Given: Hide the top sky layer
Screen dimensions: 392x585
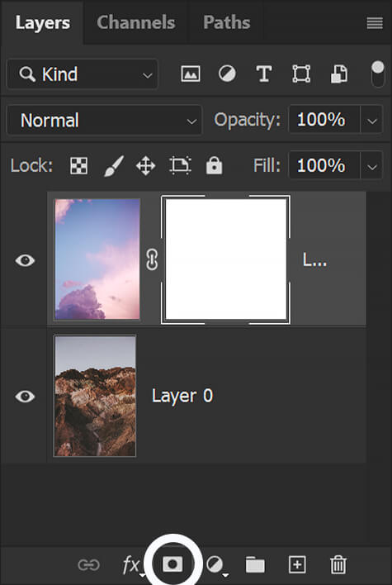Looking at the screenshot, I should pyautogui.click(x=25, y=260).
